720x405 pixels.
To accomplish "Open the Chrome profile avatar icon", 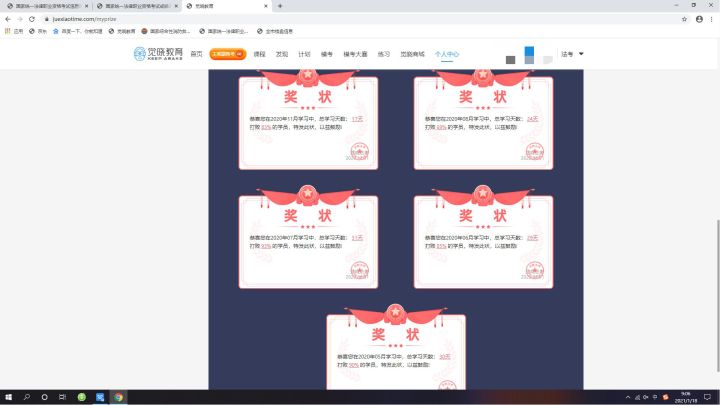I will (699, 19).
